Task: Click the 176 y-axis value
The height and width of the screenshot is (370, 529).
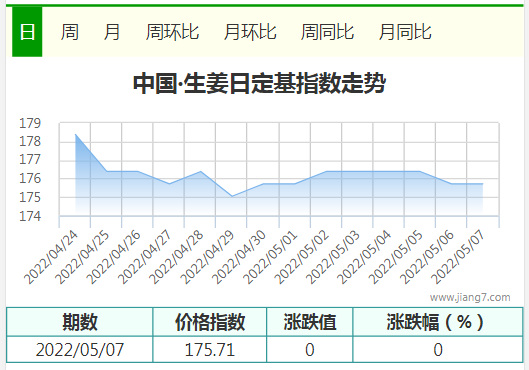Action: (x=30, y=178)
